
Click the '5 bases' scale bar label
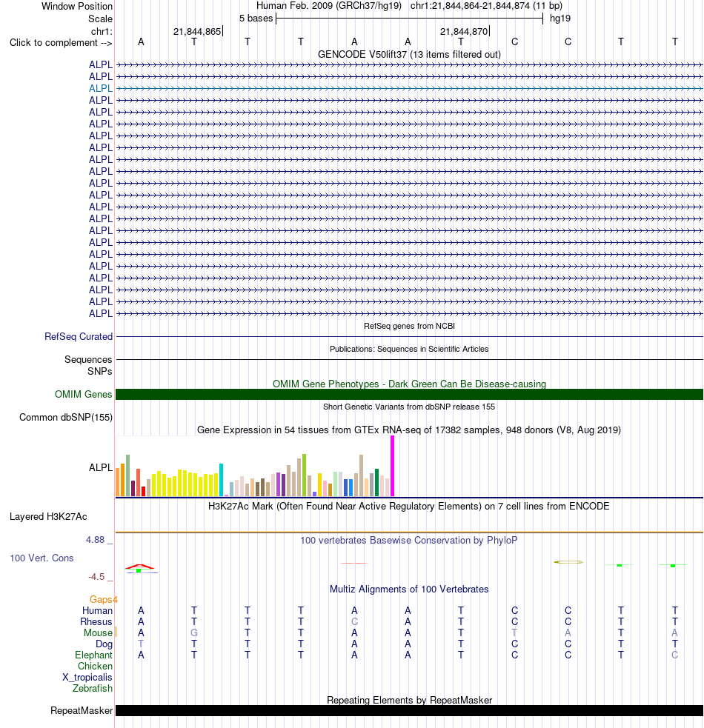256,18
